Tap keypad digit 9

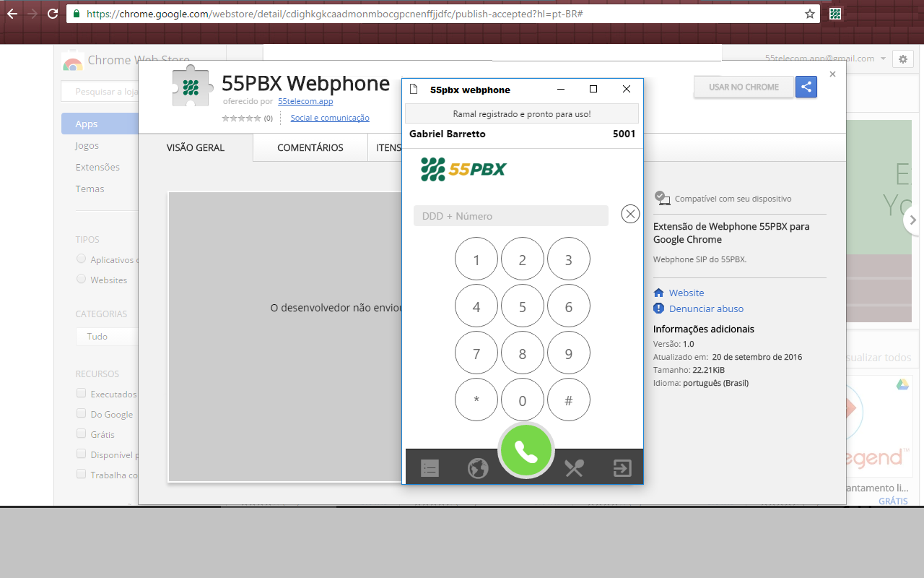(x=569, y=353)
